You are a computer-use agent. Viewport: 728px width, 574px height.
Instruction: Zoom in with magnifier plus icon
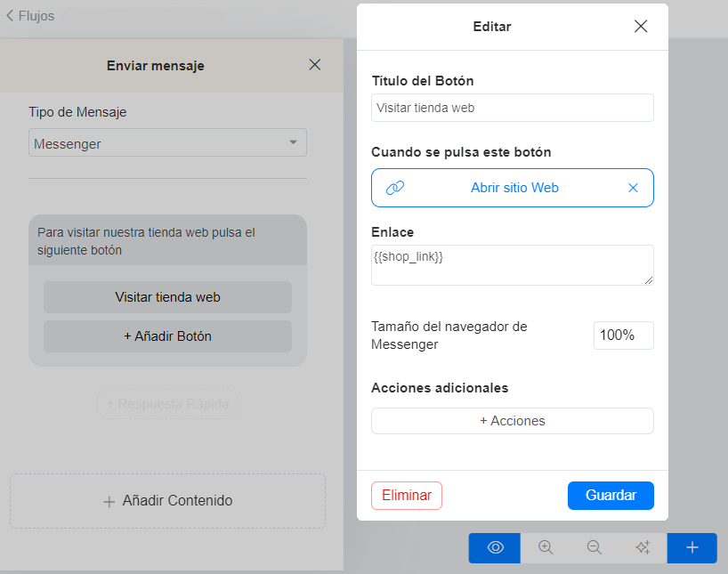point(546,548)
